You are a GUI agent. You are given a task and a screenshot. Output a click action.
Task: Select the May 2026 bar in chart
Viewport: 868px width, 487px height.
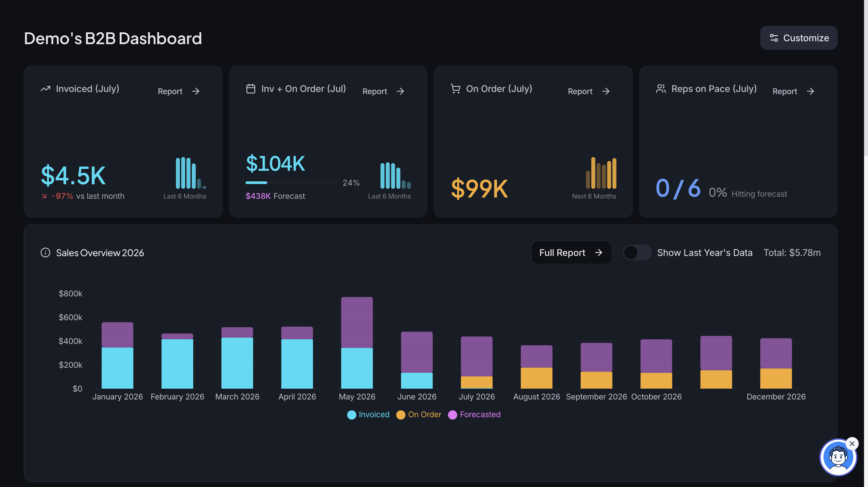[357, 343]
